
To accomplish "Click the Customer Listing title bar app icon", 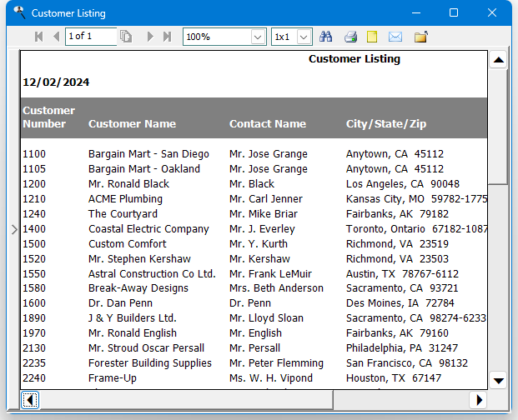I will 19,12.
